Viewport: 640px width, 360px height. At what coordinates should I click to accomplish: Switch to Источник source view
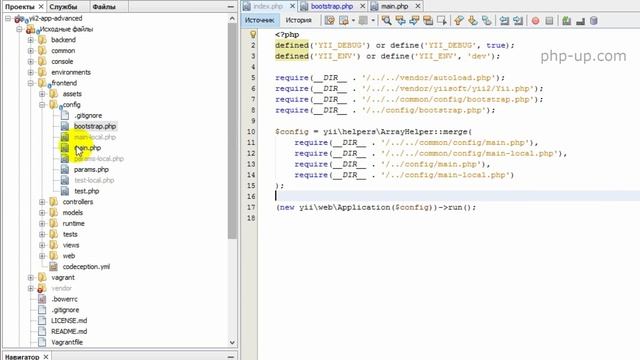(x=260, y=20)
